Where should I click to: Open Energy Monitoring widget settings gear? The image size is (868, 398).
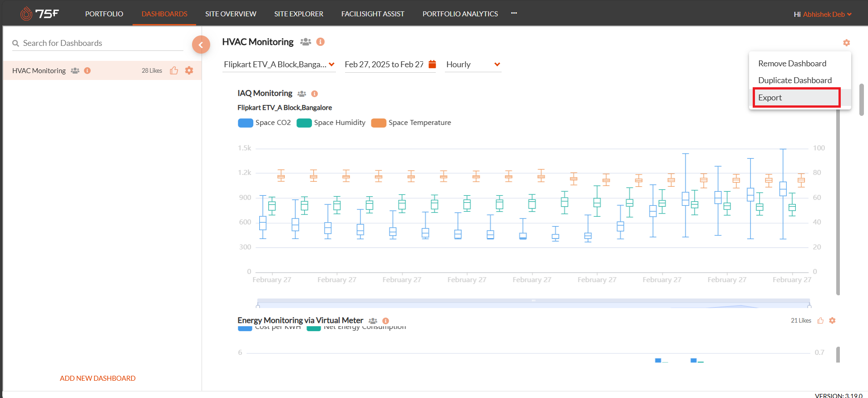832,320
